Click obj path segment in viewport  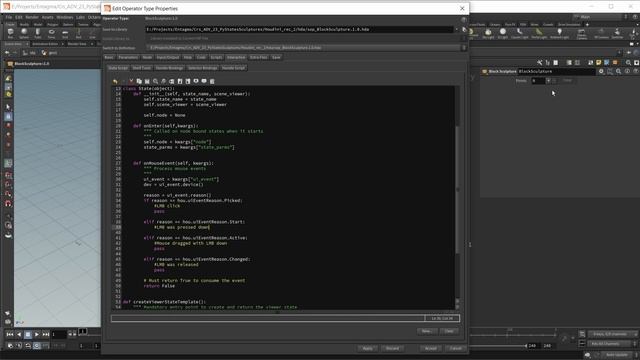(29, 53)
